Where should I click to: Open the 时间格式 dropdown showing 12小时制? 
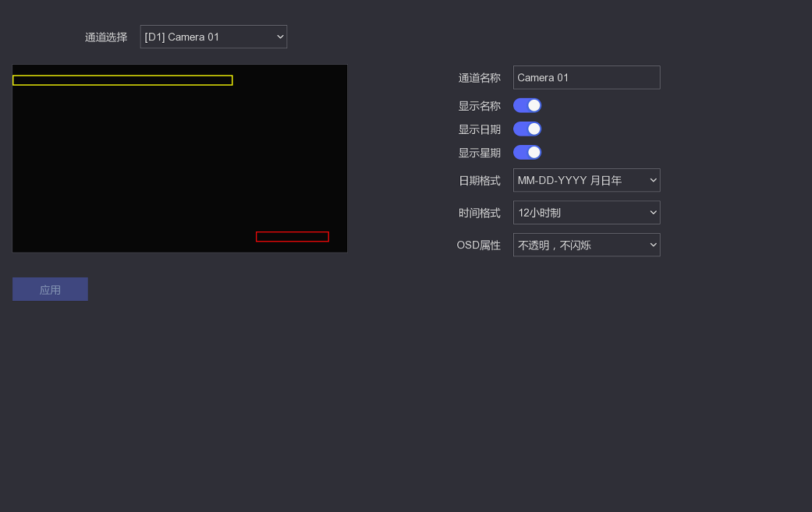tap(586, 213)
